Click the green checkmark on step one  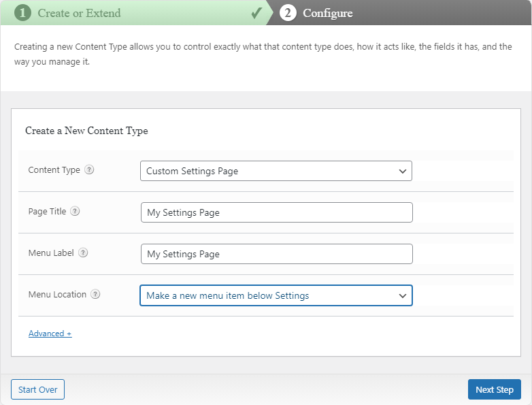[256, 13]
